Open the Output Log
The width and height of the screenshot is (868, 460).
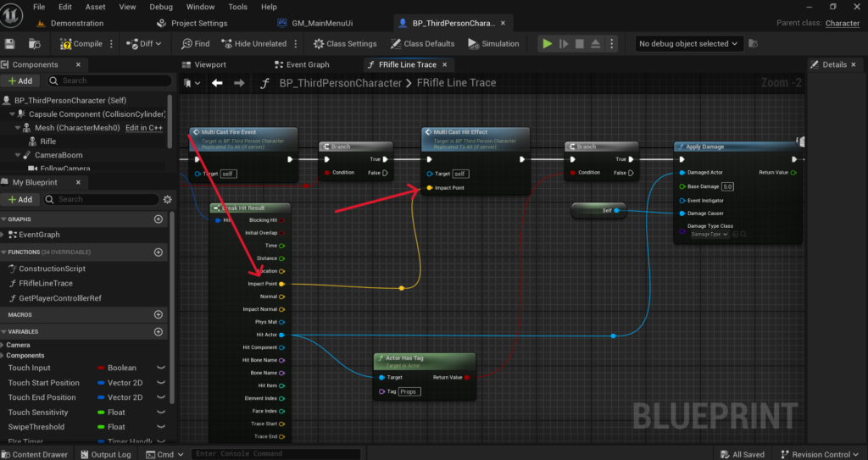[x=106, y=454]
